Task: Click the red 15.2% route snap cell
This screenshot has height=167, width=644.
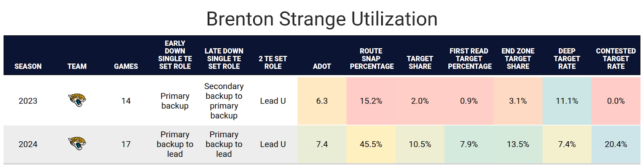Action: point(371,101)
